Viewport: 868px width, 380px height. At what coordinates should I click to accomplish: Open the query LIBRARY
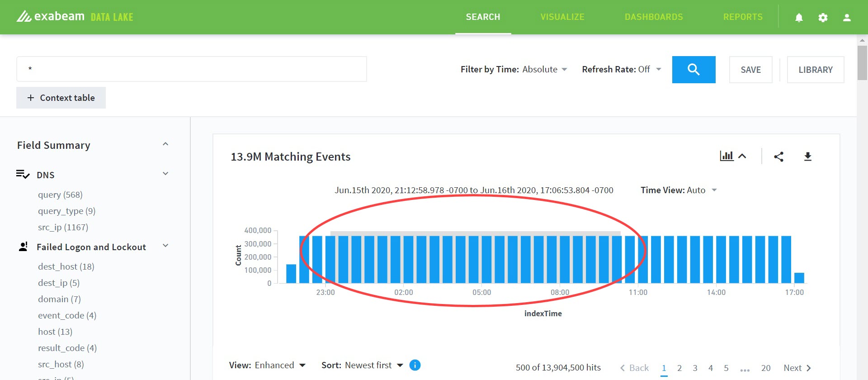(815, 70)
